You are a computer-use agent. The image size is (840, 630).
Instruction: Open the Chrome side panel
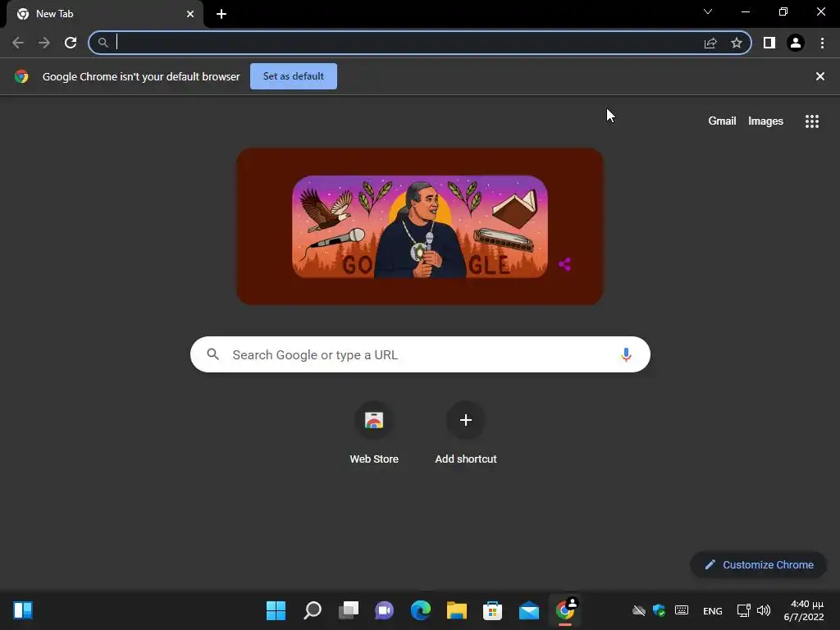tap(769, 43)
